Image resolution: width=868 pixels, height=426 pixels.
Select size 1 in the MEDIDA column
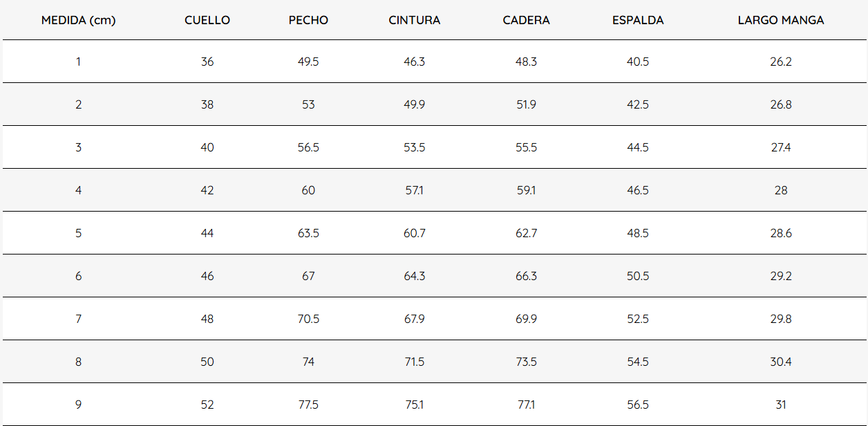click(78, 62)
